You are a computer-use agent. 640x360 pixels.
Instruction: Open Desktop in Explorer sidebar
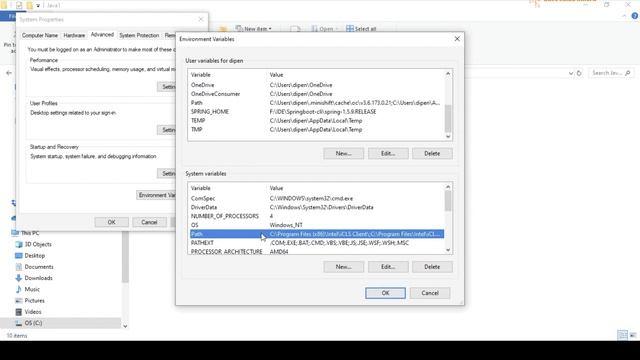click(x=30, y=256)
